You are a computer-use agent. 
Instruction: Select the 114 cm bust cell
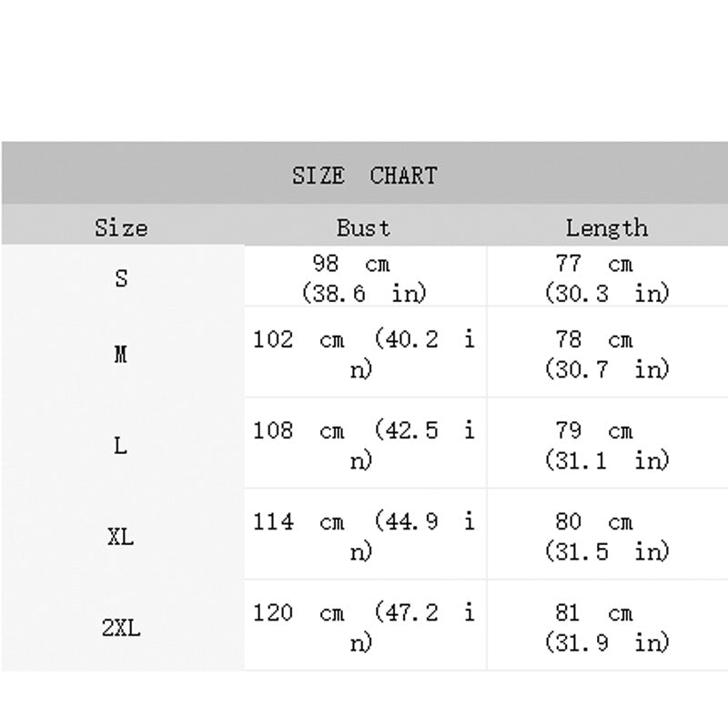[365, 534]
